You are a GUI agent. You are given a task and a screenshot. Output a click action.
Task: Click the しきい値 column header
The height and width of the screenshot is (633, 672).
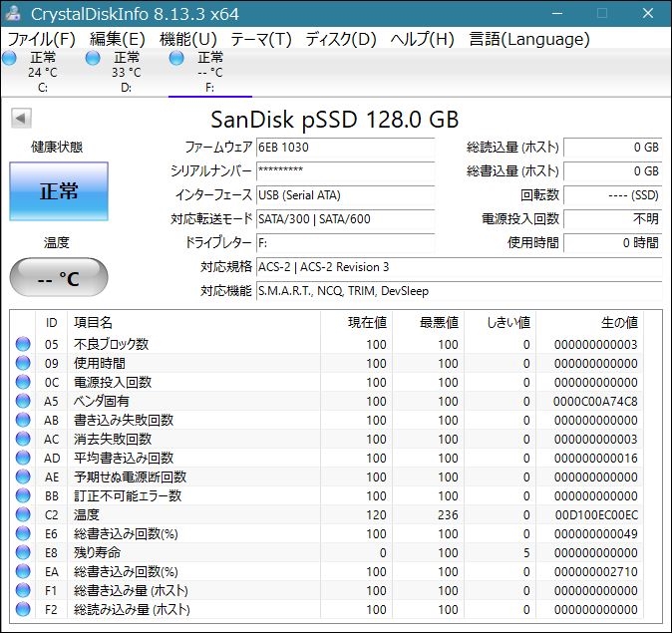(x=500, y=322)
